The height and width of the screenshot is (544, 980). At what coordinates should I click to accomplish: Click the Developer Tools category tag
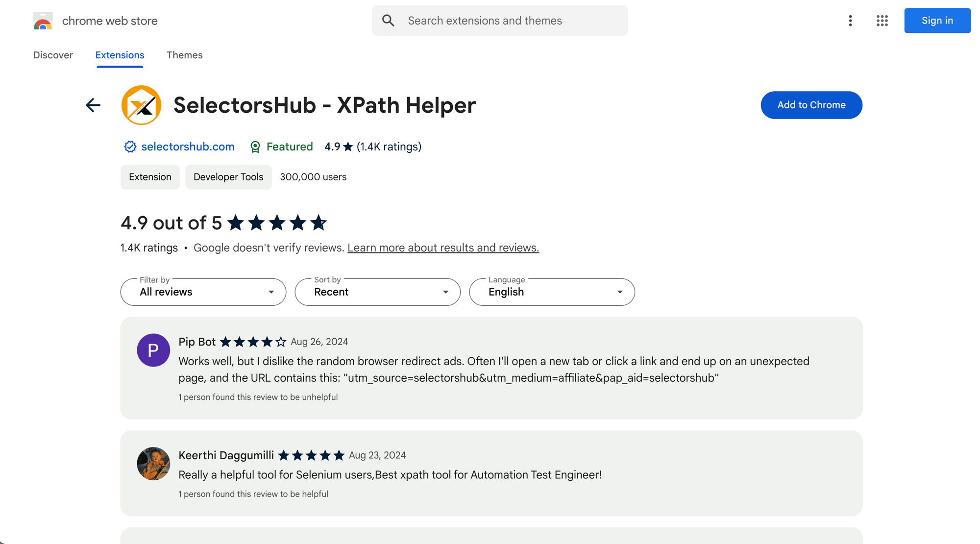(x=228, y=177)
